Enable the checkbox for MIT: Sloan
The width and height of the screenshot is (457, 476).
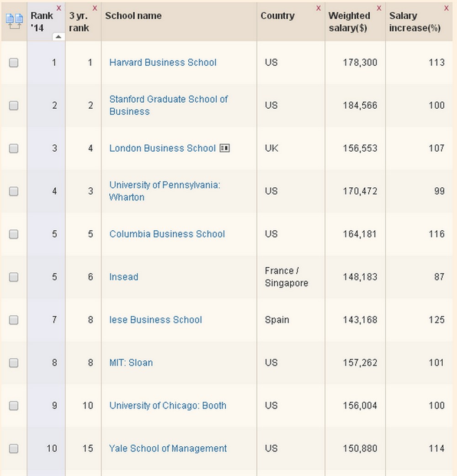coord(14,363)
